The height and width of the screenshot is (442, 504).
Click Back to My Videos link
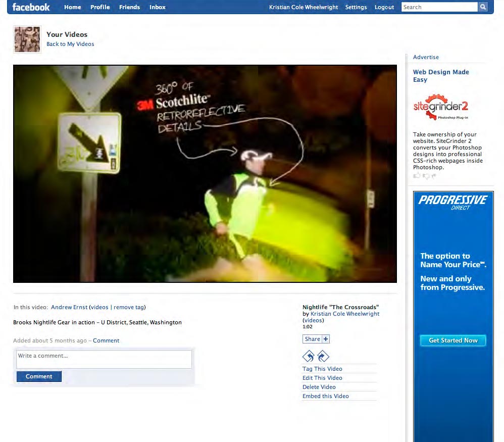[x=70, y=44]
